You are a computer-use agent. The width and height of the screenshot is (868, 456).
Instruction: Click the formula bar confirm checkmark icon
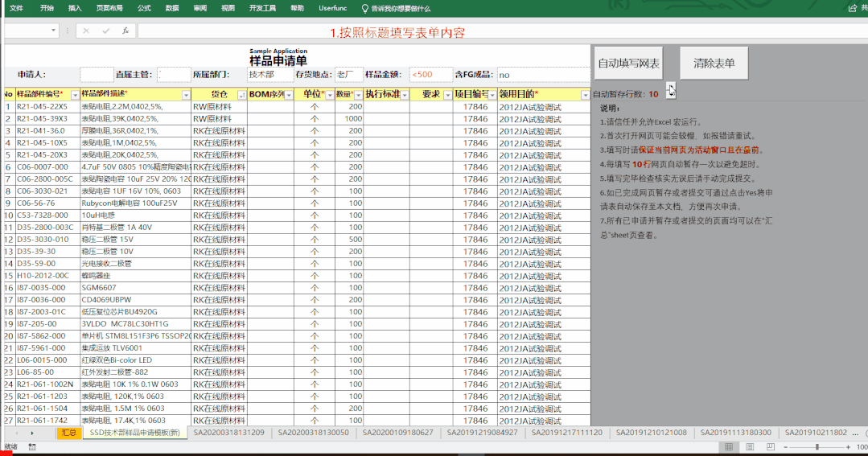pos(105,31)
